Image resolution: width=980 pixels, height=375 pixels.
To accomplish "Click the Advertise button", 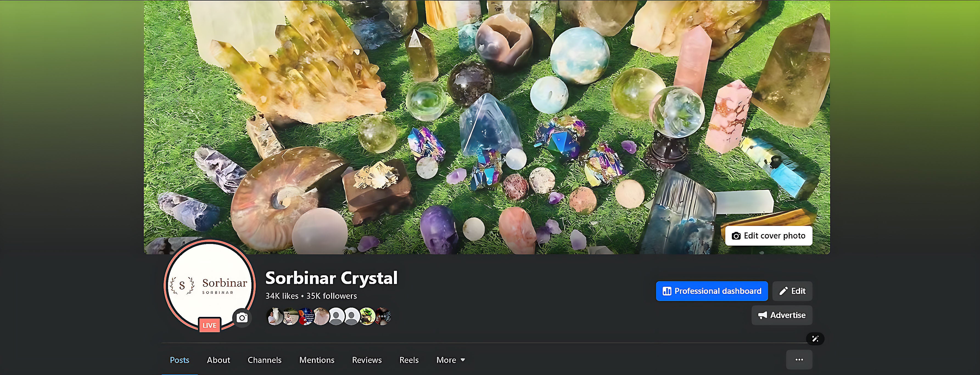I will (x=782, y=315).
